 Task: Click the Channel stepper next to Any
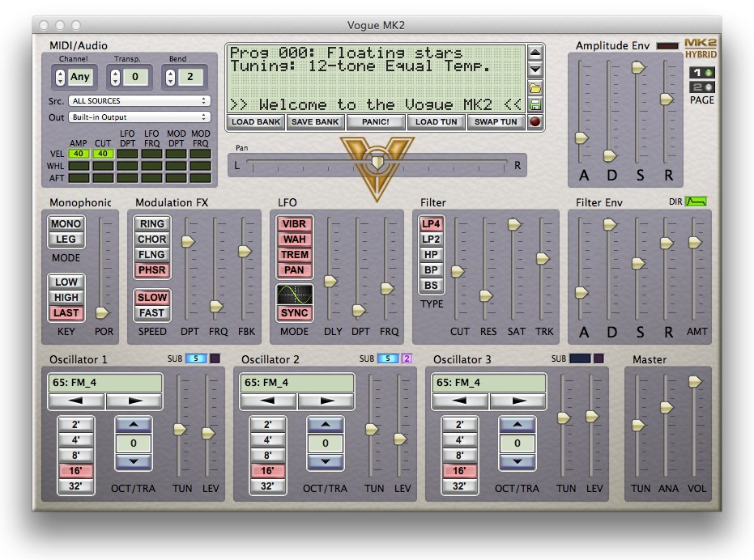pyautogui.click(x=60, y=77)
